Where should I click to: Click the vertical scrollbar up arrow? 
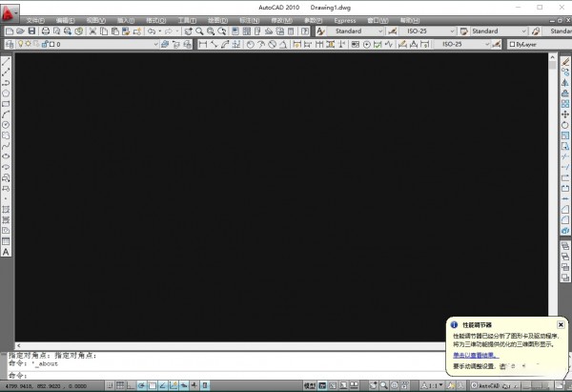[552, 57]
